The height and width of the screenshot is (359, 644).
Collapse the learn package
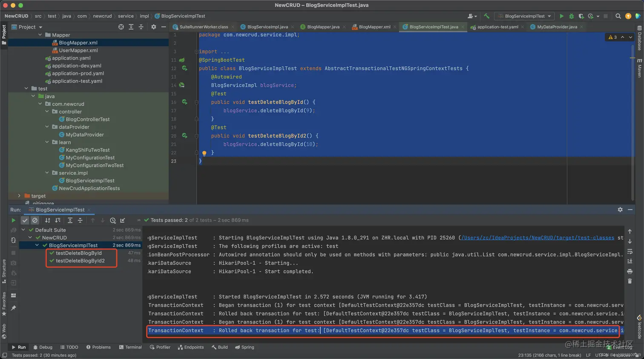tap(47, 142)
